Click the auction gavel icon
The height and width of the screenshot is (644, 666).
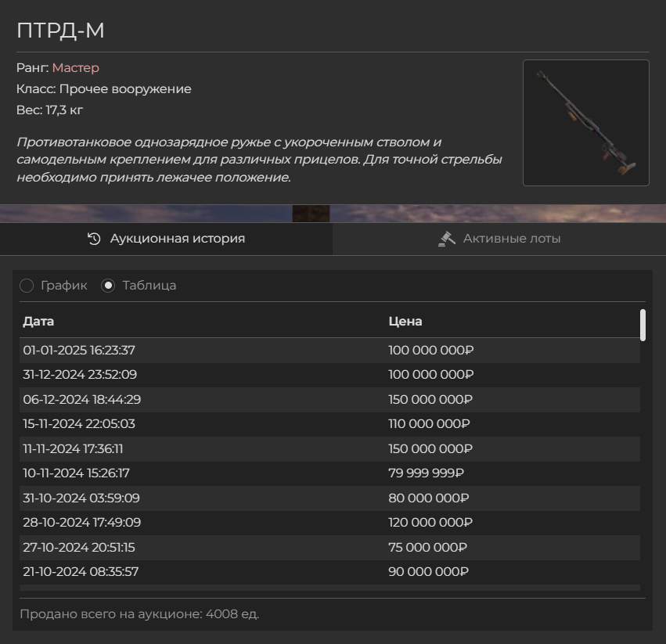[446, 239]
